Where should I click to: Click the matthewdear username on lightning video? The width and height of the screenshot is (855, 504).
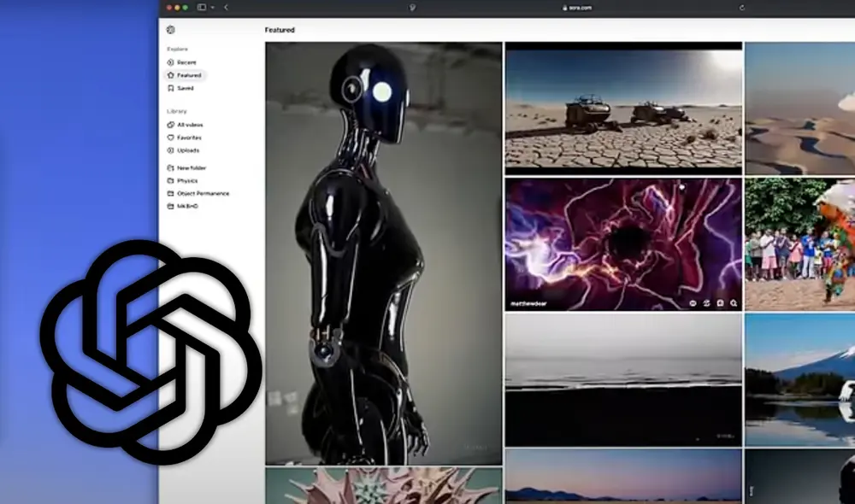[x=529, y=302]
